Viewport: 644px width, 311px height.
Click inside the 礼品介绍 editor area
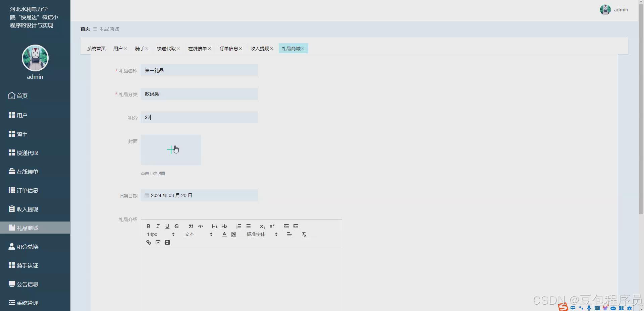[x=241, y=280]
